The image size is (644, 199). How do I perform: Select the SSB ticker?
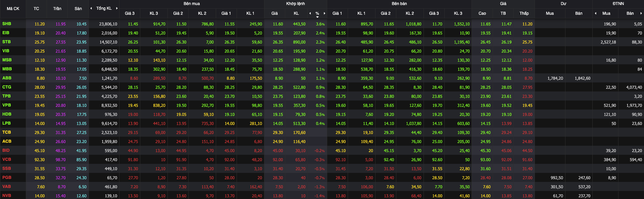click(x=7, y=169)
